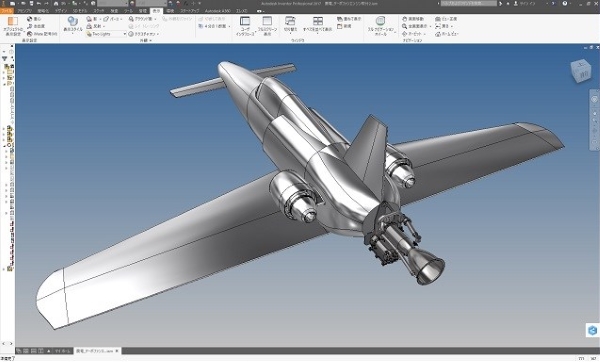The height and width of the screenshot is (362, 600).
Task: Open the Two Lights lighting style dropdown
Action: pyautogui.click(x=106, y=34)
